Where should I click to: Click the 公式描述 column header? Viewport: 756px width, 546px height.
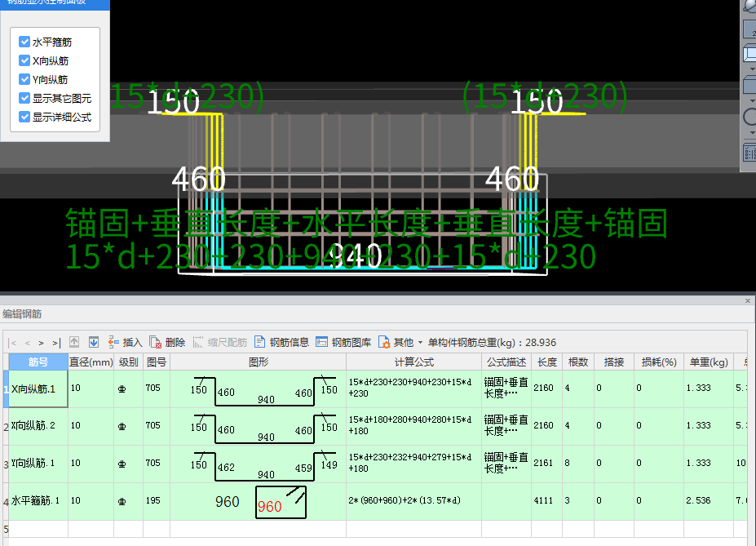506,362
